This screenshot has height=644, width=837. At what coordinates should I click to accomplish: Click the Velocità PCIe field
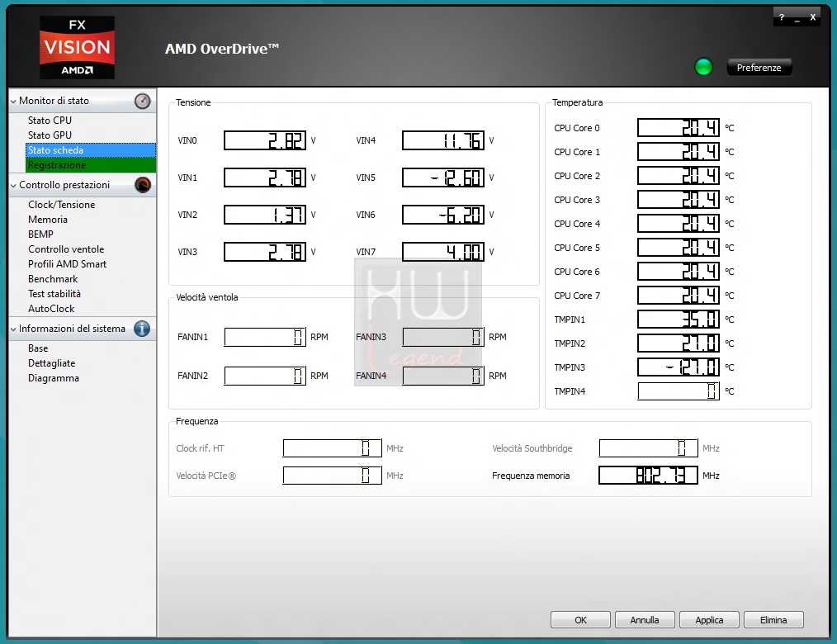pyautogui.click(x=332, y=476)
